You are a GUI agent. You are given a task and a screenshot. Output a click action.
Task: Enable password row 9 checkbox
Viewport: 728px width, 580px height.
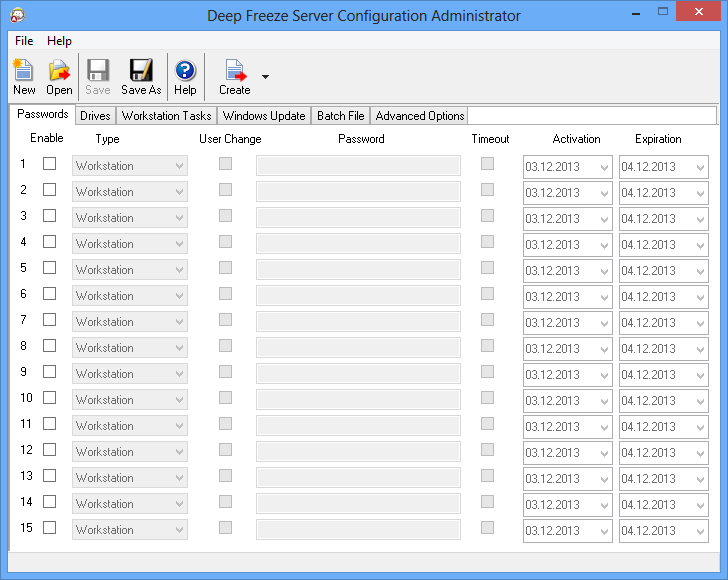point(50,371)
